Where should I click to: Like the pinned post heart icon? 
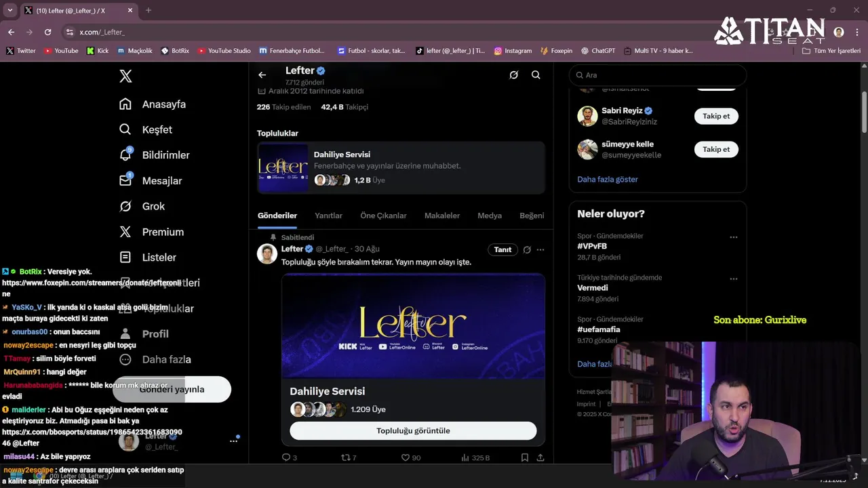click(x=406, y=457)
